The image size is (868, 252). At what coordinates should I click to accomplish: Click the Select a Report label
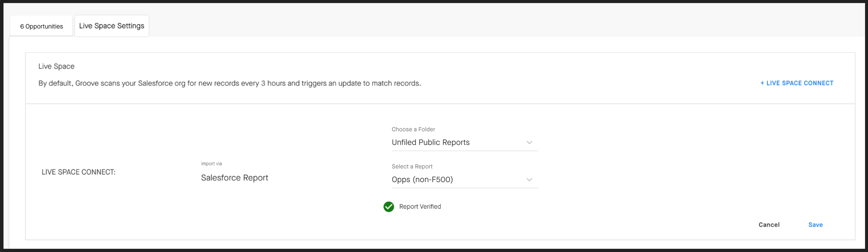[x=412, y=166]
